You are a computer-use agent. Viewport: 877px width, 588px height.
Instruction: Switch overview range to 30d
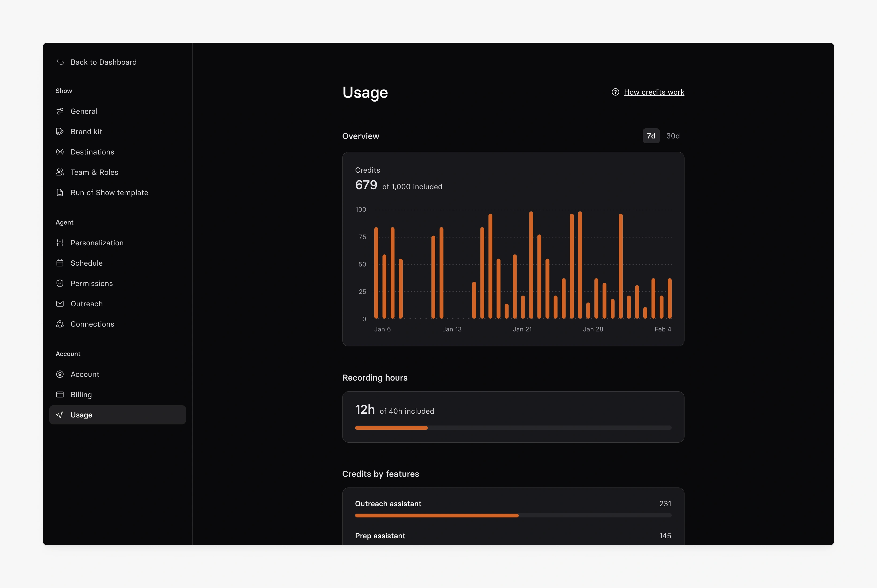coord(673,136)
